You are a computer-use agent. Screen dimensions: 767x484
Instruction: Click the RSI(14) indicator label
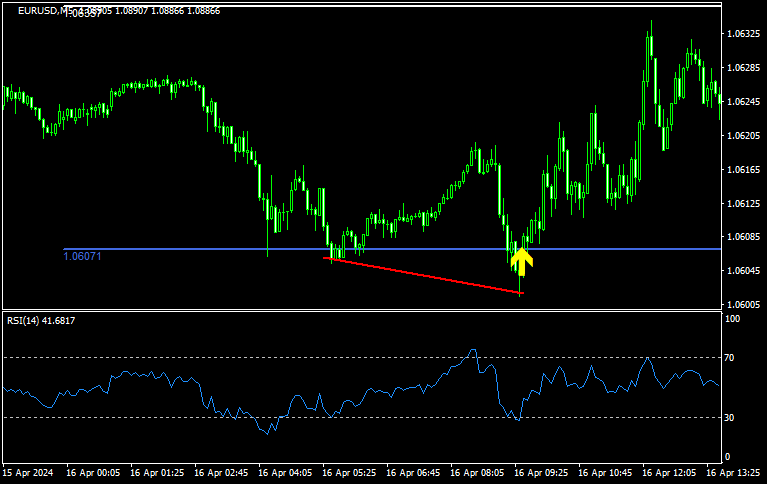[x=40, y=320]
